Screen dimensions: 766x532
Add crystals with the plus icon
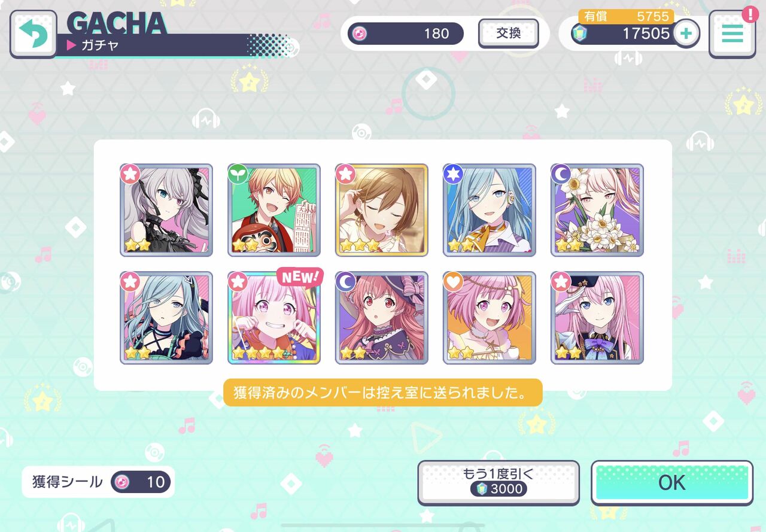pyautogui.click(x=686, y=34)
